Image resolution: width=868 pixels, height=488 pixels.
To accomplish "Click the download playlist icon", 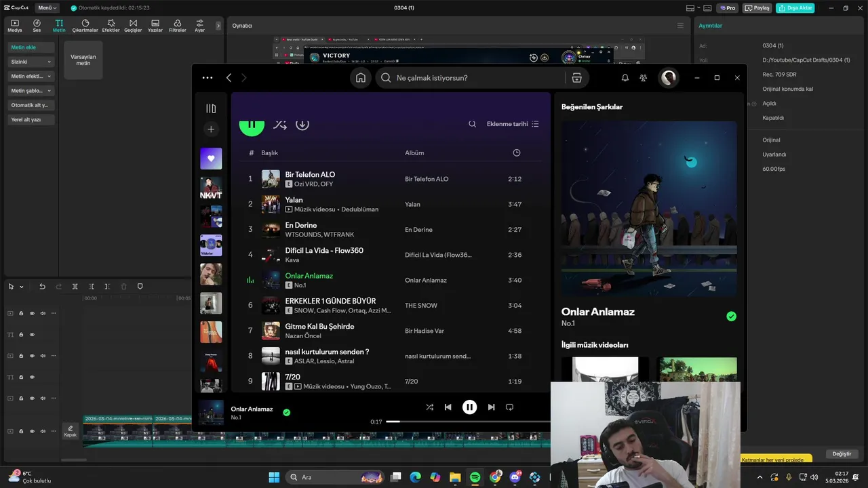I will [x=302, y=124].
